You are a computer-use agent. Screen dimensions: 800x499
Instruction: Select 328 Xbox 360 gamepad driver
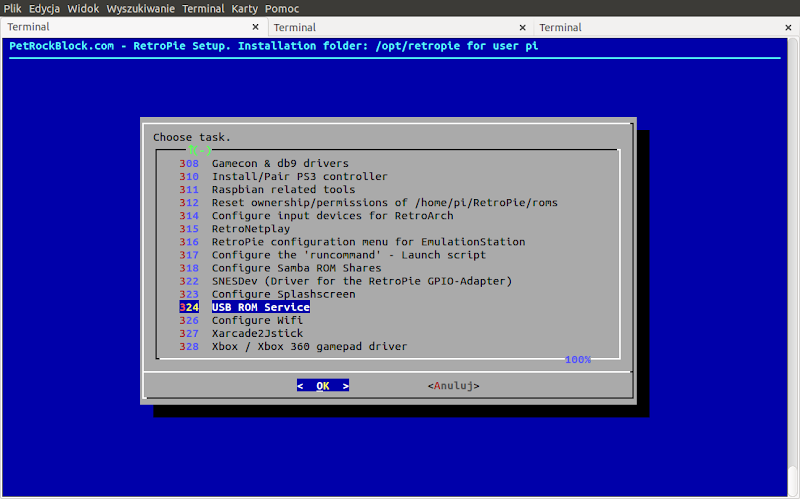coord(293,346)
